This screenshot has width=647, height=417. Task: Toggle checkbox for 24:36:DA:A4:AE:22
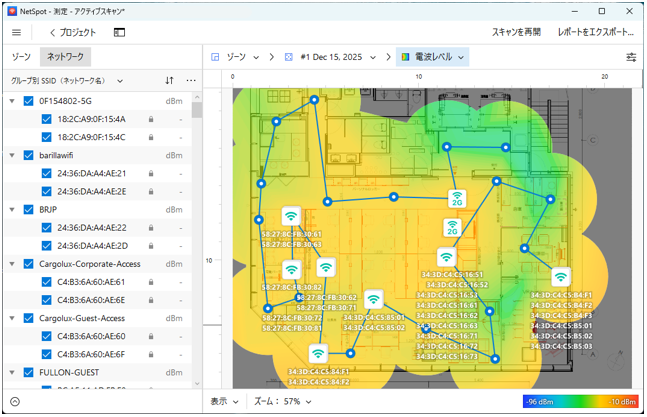click(x=46, y=228)
